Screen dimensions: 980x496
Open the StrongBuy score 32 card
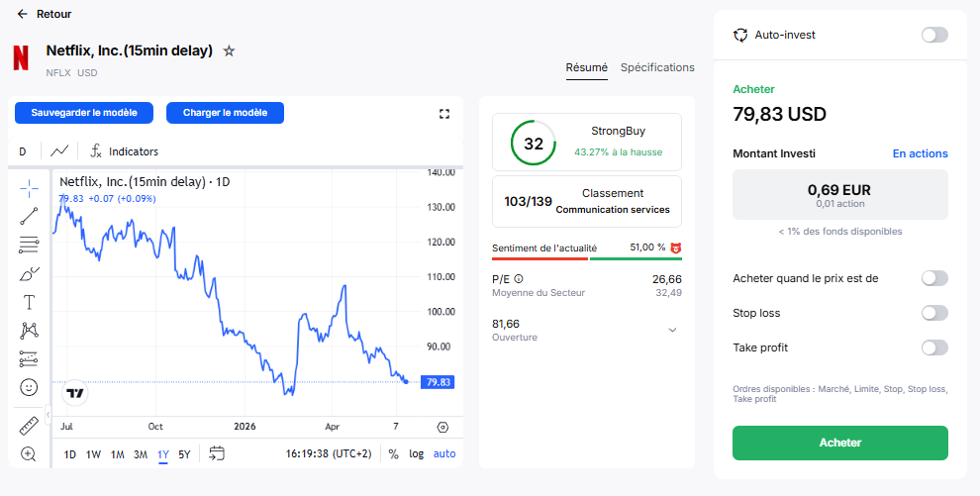586,142
